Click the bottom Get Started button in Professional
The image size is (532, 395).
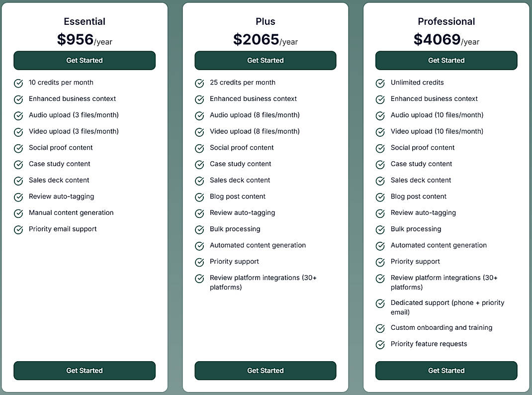click(446, 371)
